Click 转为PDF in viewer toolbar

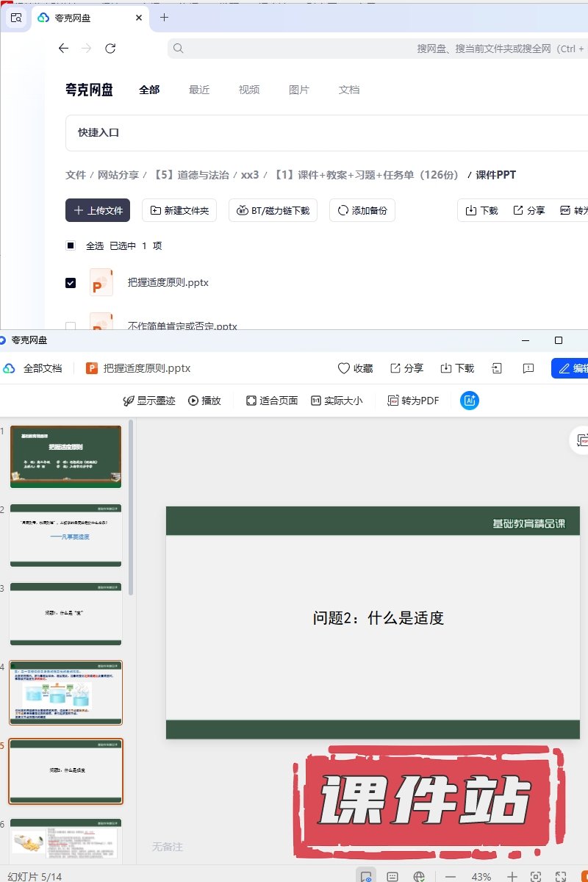(413, 401)
